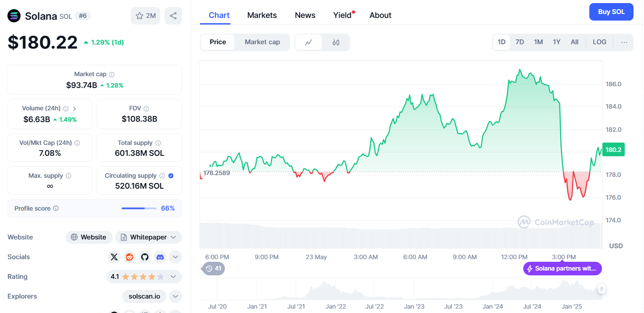
Task: Expand more Socials links chevron
Action: [175, 257]
